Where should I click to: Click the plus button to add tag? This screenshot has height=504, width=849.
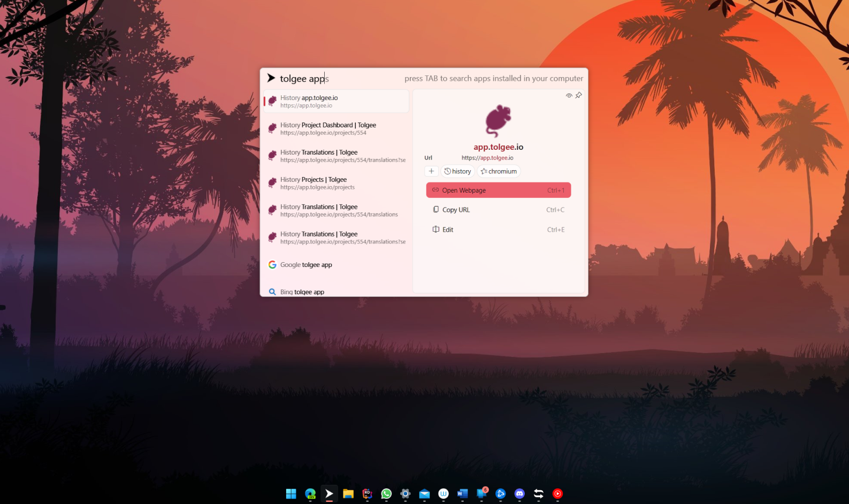click(431, 171)
